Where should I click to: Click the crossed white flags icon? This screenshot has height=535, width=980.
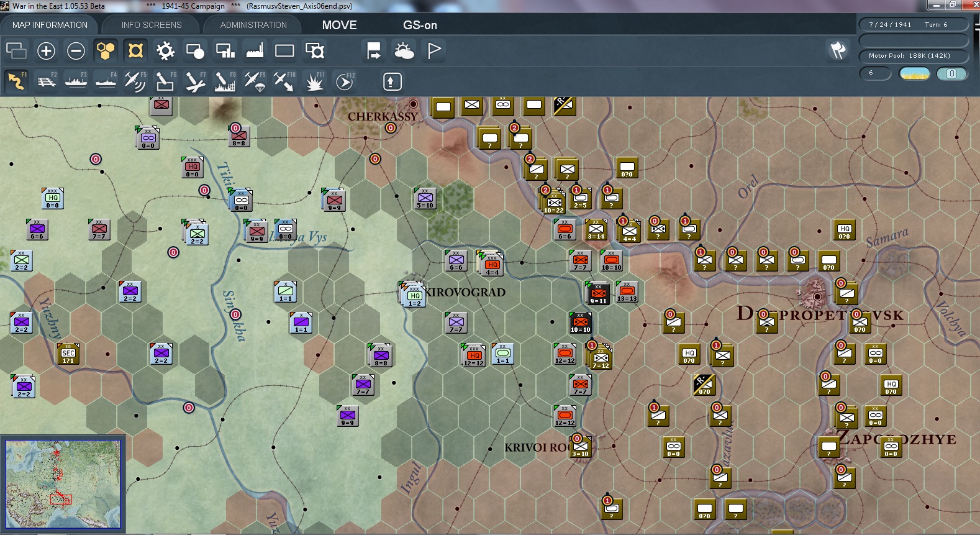click(x=838, y=50)
